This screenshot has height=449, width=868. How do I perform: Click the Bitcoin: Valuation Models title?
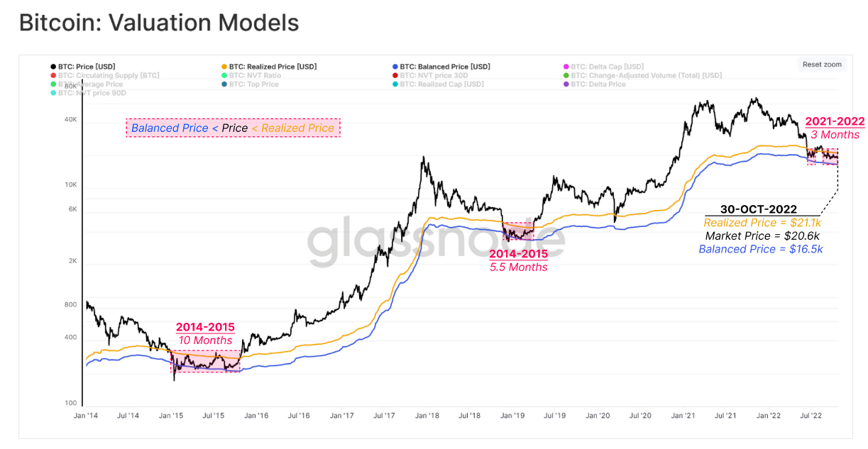(x=159, y=23)
